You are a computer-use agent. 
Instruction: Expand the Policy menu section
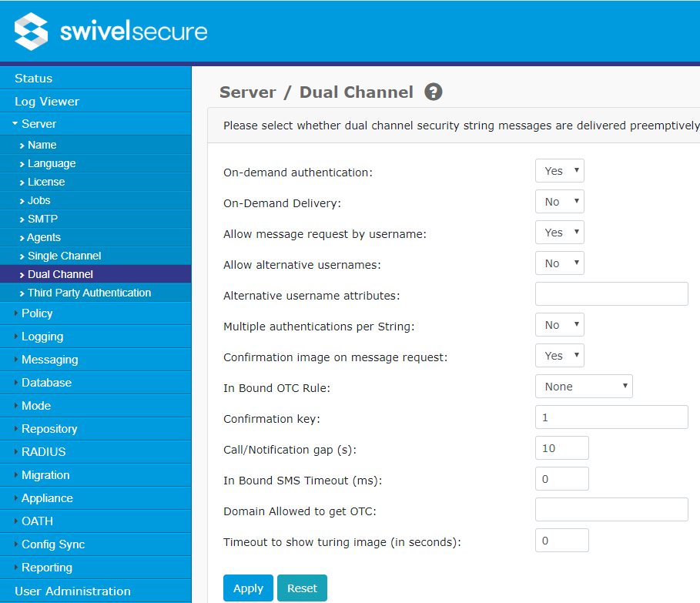click(37, 313)
